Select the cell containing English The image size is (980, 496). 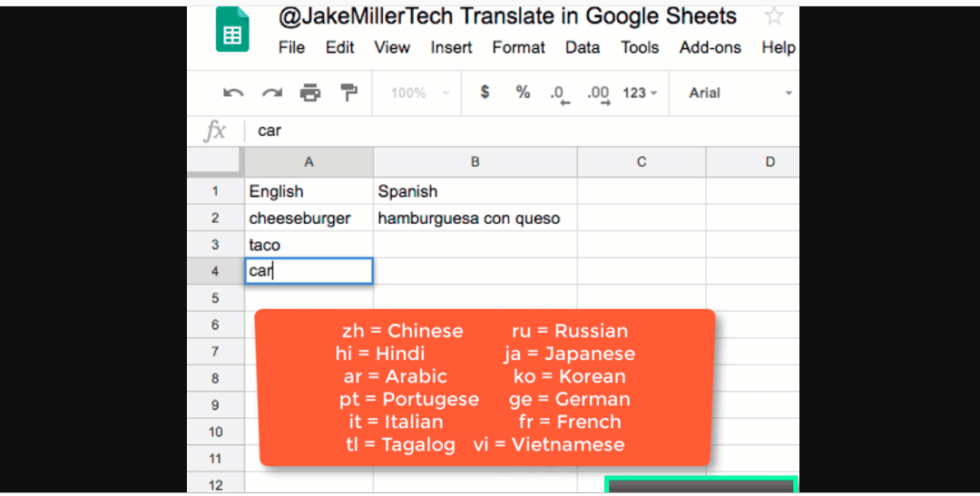(309, 191)
